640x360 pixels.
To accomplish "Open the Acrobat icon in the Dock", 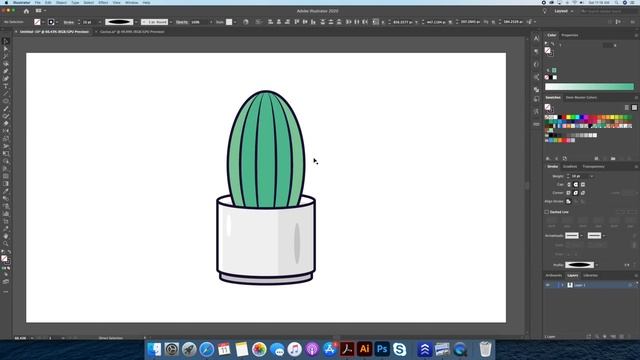I will coord(347,349).
